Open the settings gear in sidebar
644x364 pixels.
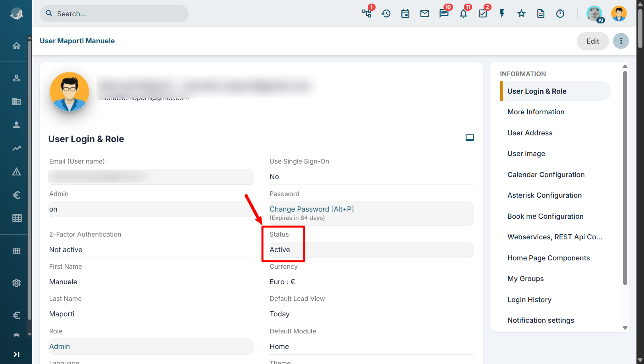coord(16,283)
